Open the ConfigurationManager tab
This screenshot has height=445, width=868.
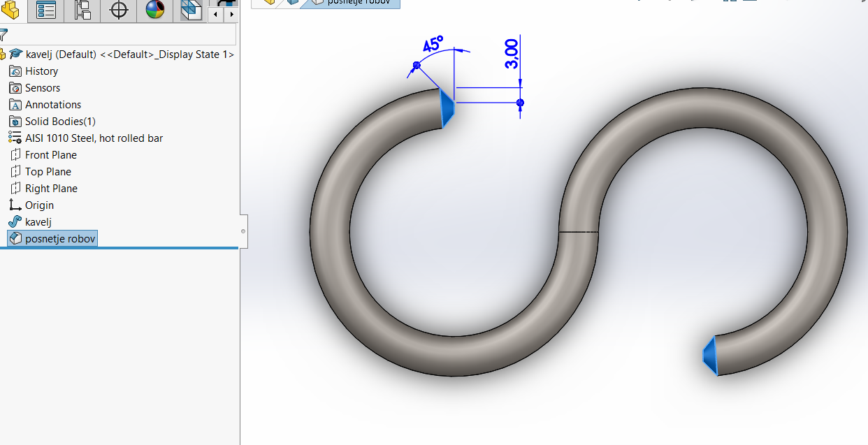[82, 10]
